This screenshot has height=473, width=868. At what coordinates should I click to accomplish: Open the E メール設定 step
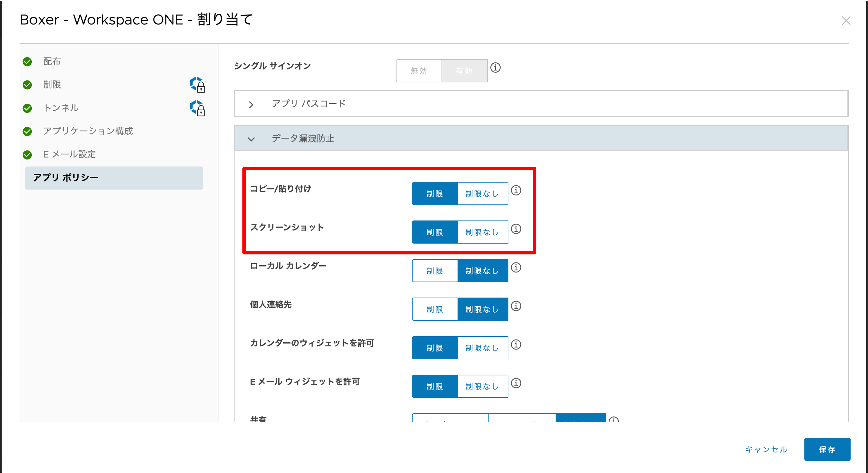[69, 154]
